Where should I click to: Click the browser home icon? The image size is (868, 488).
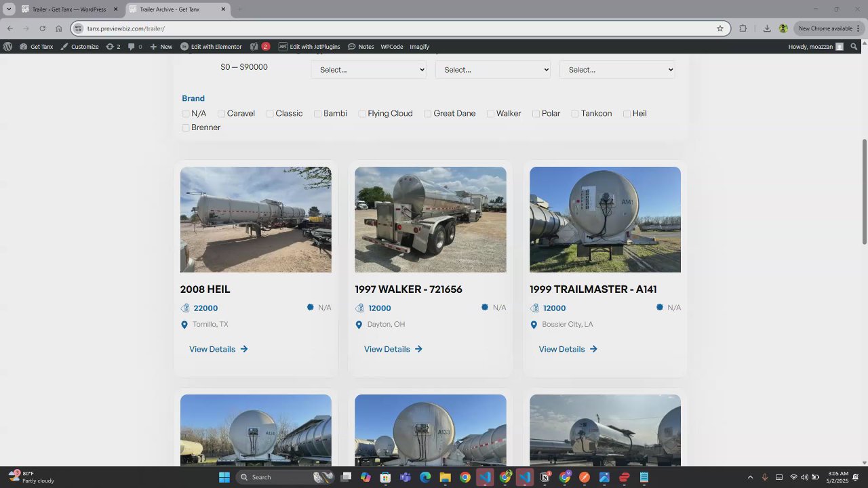59,28
